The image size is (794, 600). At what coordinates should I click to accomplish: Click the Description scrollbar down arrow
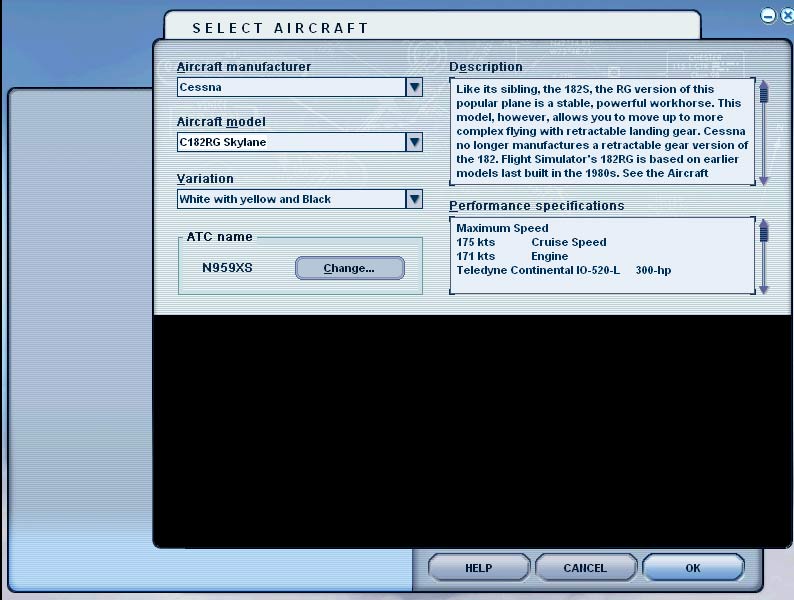tap(764, 180)
